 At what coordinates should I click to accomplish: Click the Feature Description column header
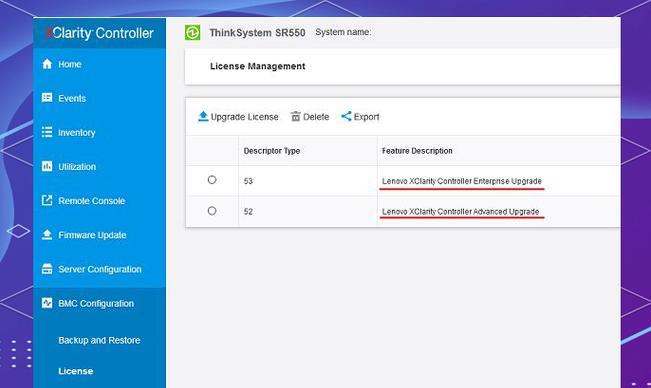[417, 151]
